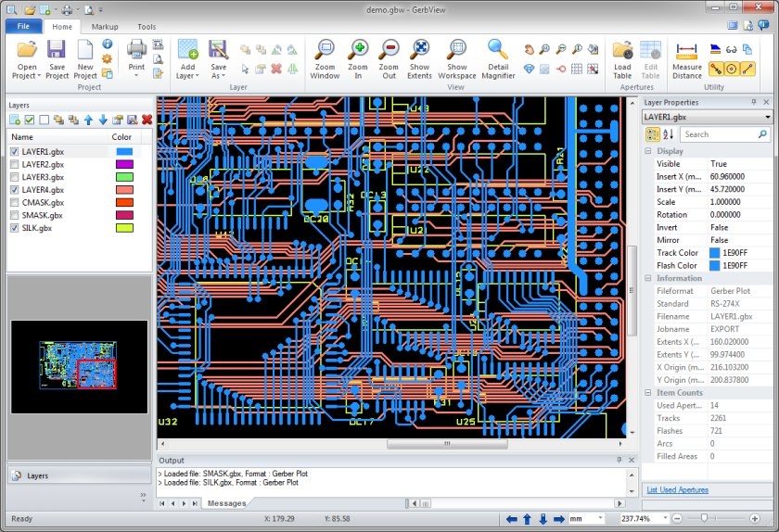Click the Layers button in bottom-left pane

click(37, 475)
